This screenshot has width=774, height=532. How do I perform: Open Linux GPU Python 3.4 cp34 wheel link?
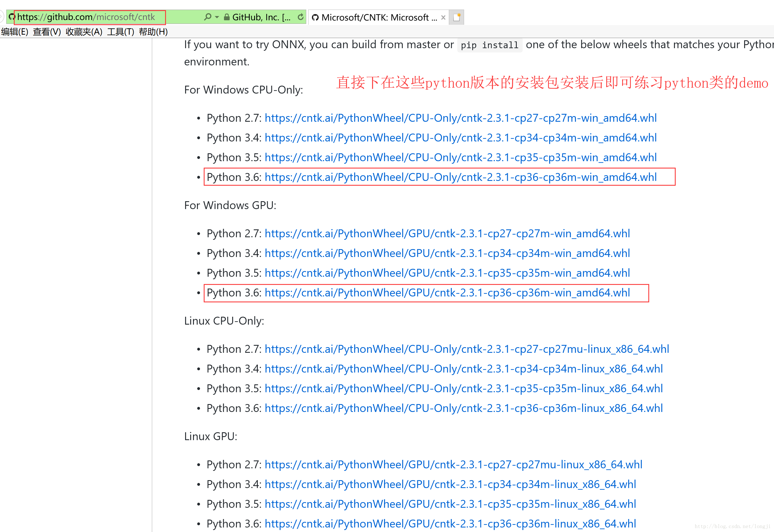tap(450, 484)
